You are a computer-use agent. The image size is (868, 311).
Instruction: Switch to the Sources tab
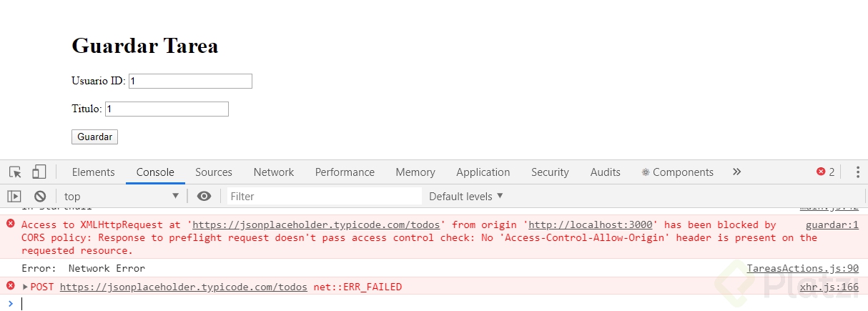click(x=214, y=172)
